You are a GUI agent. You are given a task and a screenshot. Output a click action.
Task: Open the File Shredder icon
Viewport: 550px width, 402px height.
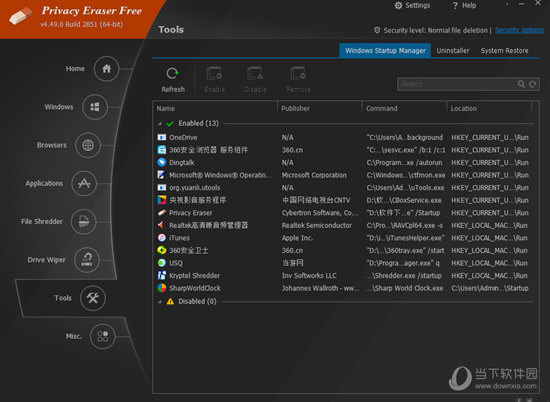[x=83, y=222]
